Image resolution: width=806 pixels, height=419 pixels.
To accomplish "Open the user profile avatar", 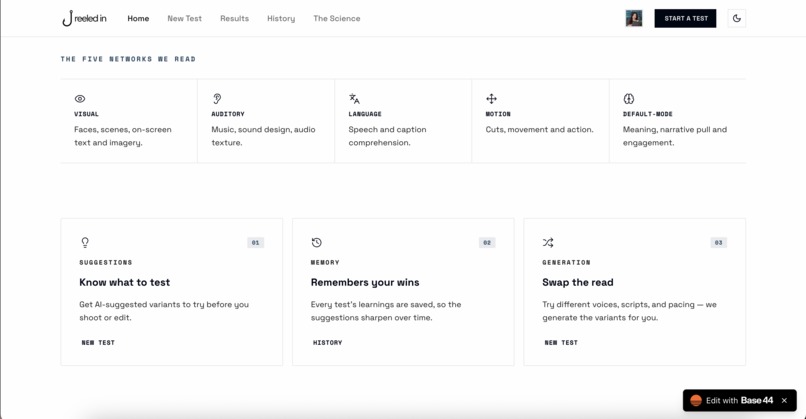I will coord(634,19).
